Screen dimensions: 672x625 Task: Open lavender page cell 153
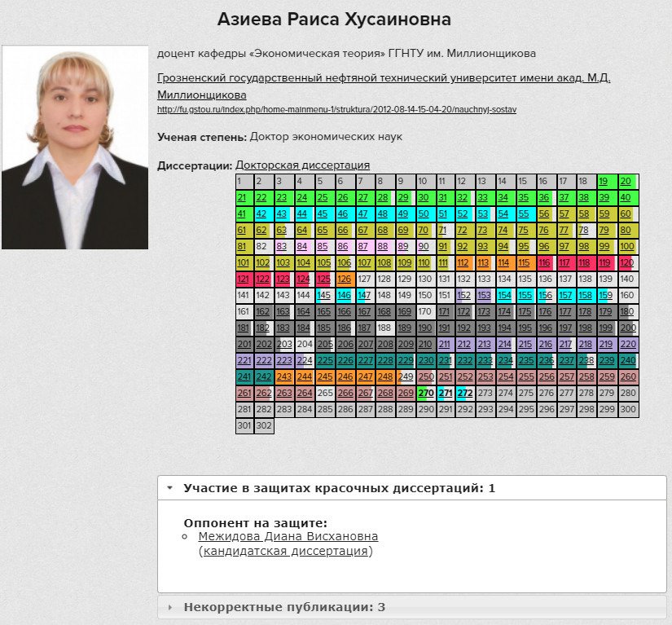coord(485,295)
